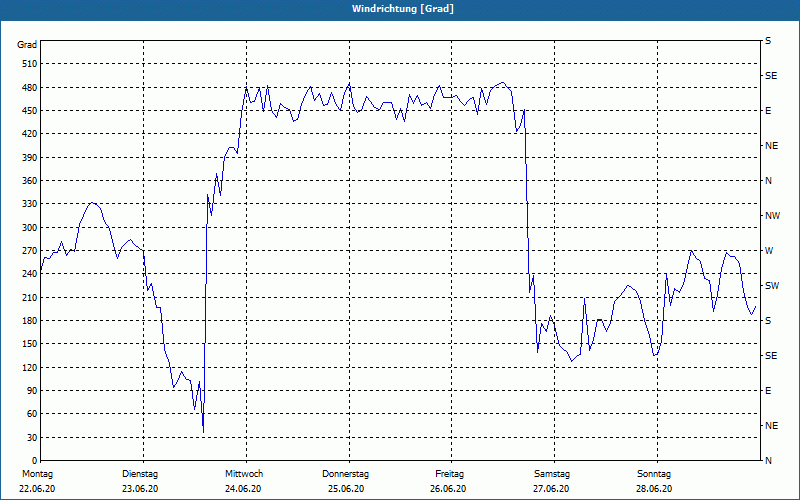
Task: Select the date '25.06.20'
Action: [x=346, y=489]
